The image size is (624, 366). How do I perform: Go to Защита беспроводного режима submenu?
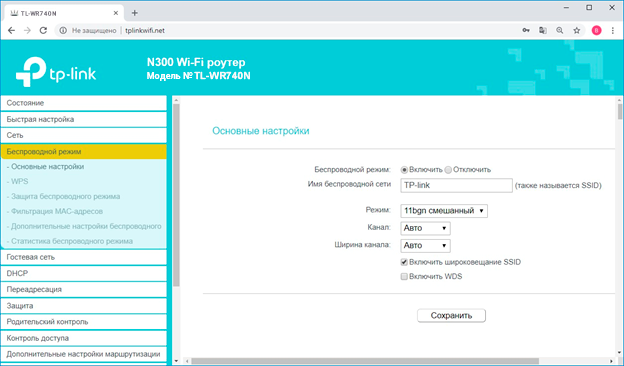point(65,197)
